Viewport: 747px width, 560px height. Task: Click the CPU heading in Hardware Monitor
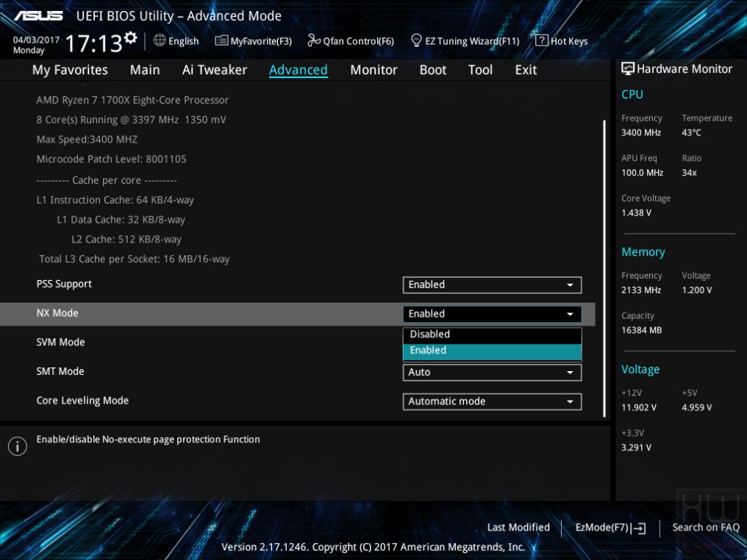pyautogui.click(x=632, y=94)
